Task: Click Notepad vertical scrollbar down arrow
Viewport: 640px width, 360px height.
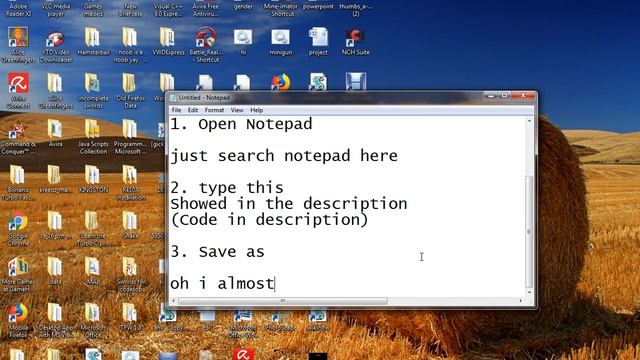Action: coord(529,293)
